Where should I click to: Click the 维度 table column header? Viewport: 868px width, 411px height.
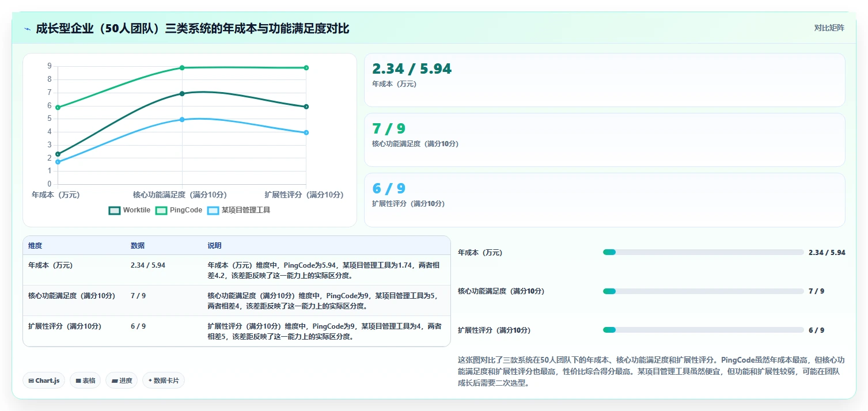(35, 246)
